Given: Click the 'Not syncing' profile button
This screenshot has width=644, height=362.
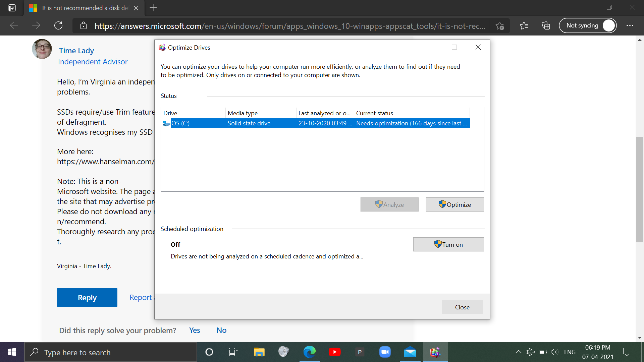Looking at the screenshot, I should point(588,25).
